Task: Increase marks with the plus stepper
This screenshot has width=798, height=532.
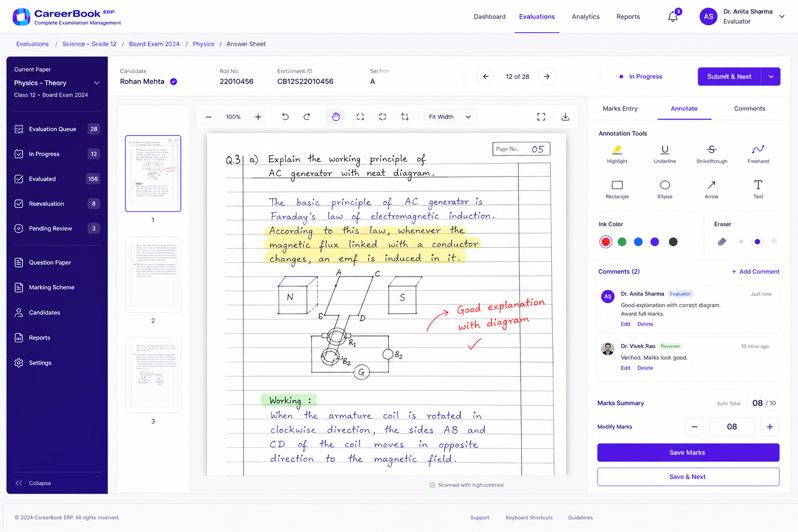Action: tap(770, 427)
